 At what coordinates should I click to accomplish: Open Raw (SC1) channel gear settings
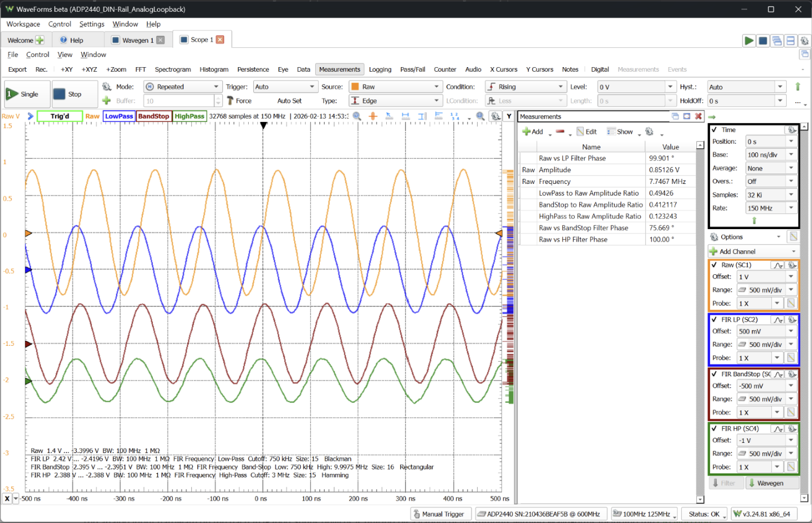tap(792, 265)
